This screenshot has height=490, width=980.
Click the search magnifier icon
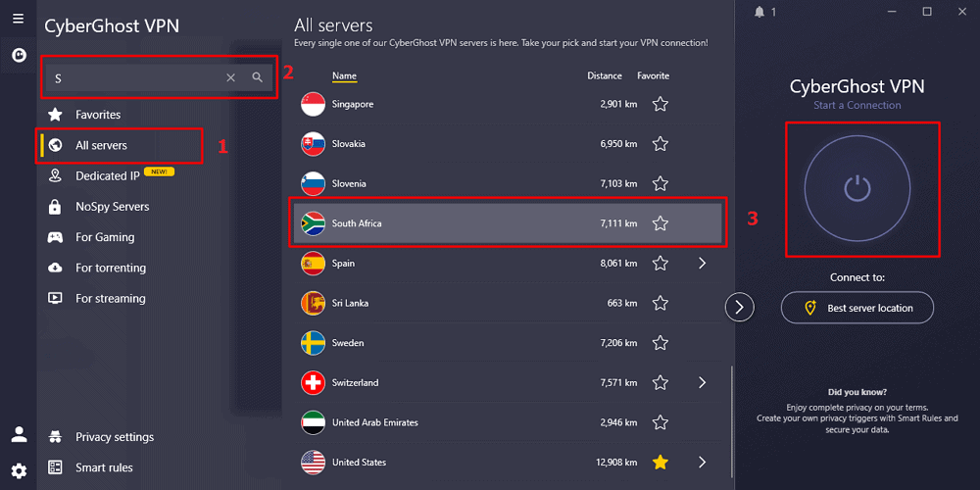[x=257, y=77]
